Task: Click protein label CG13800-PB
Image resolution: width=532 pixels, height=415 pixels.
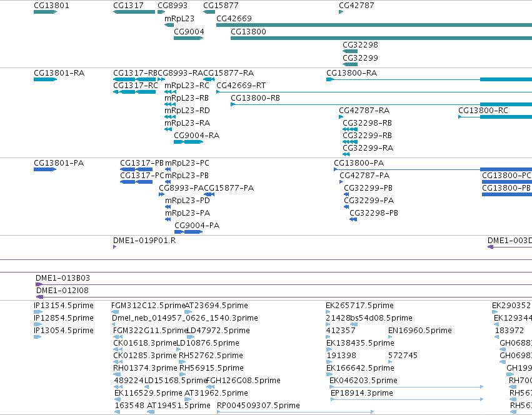Action: point(506,188)
